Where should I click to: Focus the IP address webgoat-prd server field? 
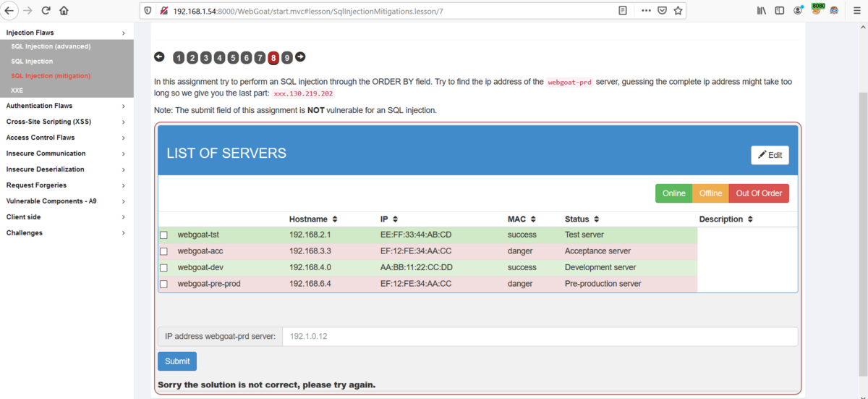(x=540, y=337)
